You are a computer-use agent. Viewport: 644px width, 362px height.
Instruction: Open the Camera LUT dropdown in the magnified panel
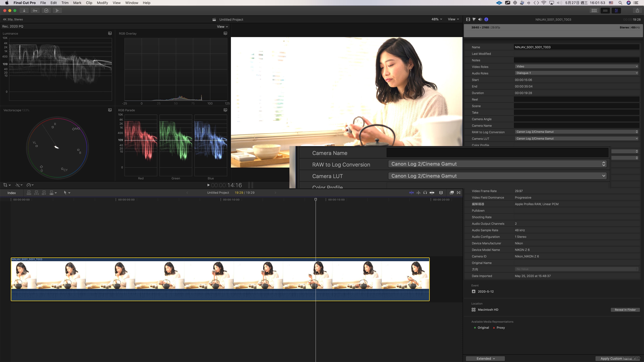tap(497, 176)
